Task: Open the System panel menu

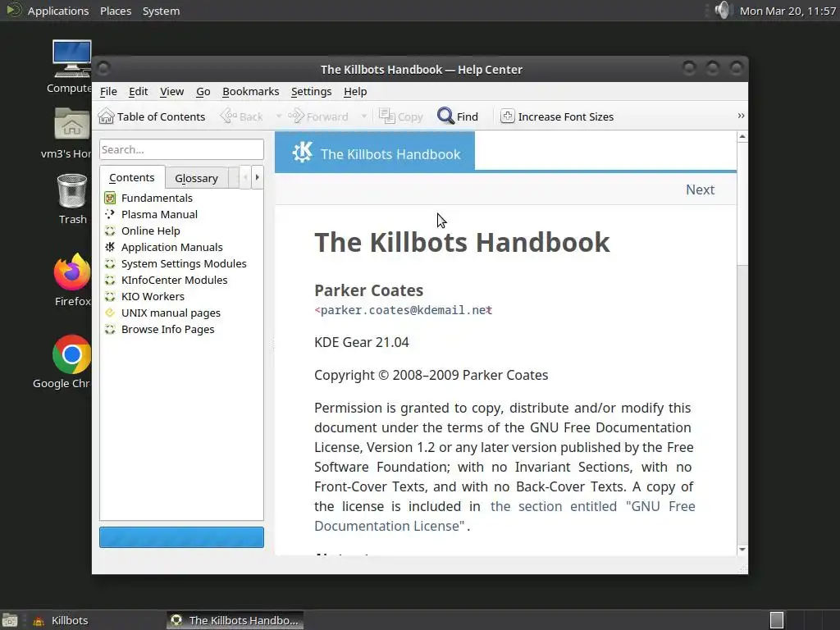Action: 161,11
